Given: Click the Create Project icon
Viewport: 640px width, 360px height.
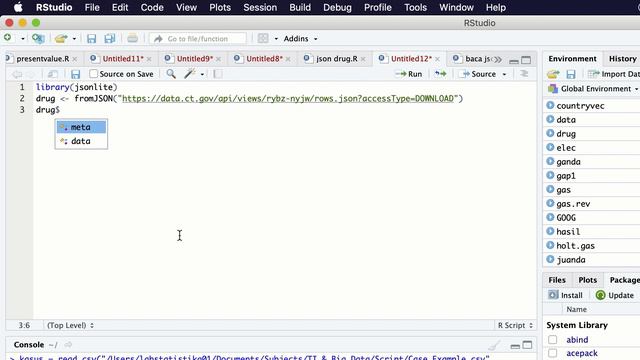Looking at the screenshot, I should [x=38, y=38].
